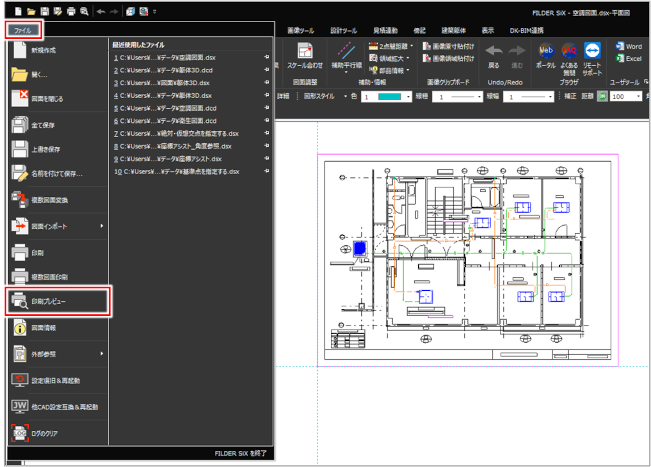This screenshot has height=467, width=651.
Task: Open the ポータル Web icon
Action: click(x=546, y=50)
